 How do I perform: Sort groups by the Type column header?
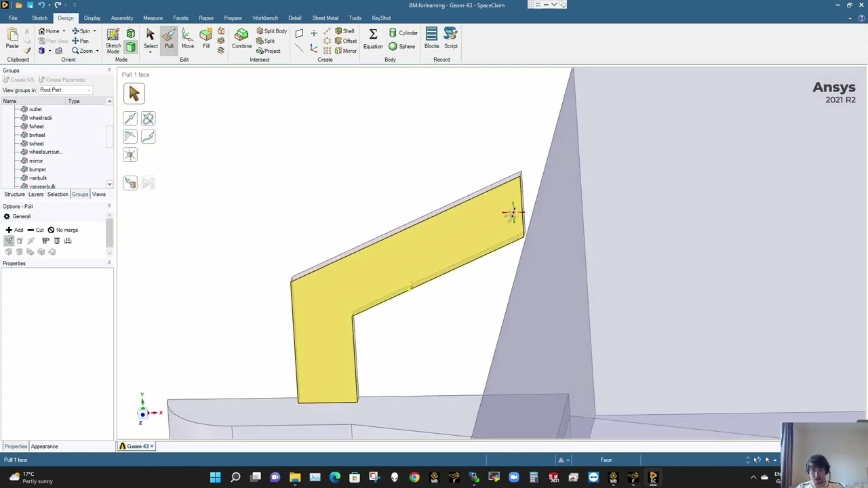(x=85, y=101)
